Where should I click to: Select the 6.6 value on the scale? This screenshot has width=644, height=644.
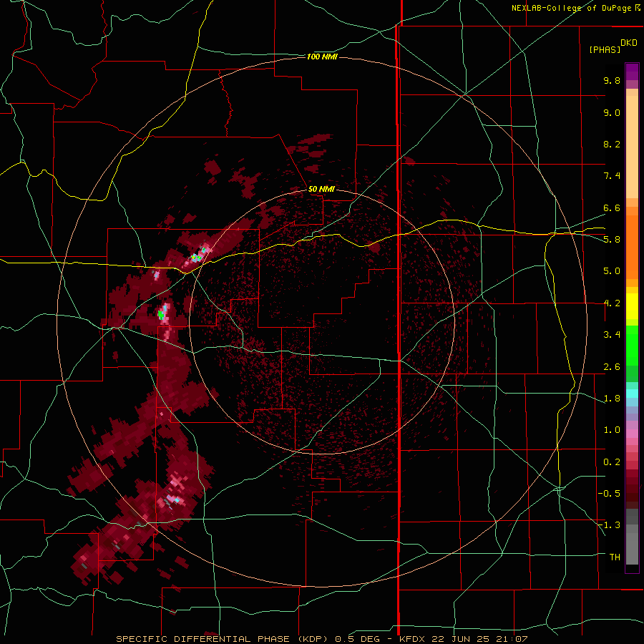pyautogui.click(x=612, y=208)
